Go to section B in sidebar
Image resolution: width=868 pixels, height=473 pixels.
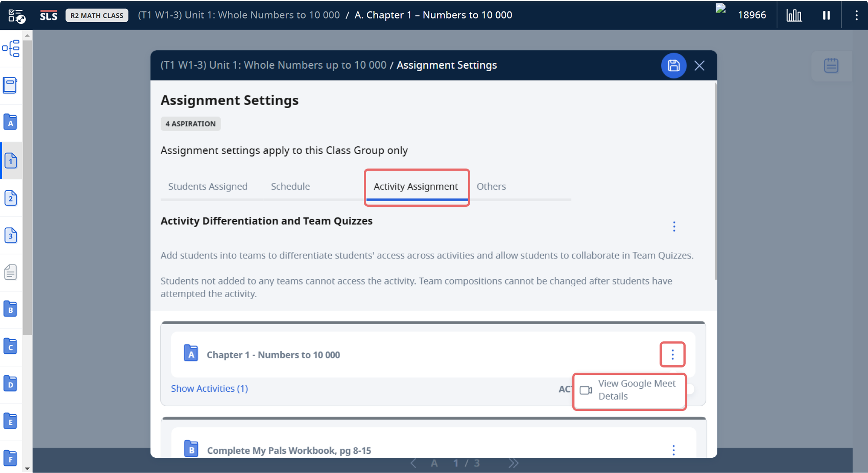[10, 309]
